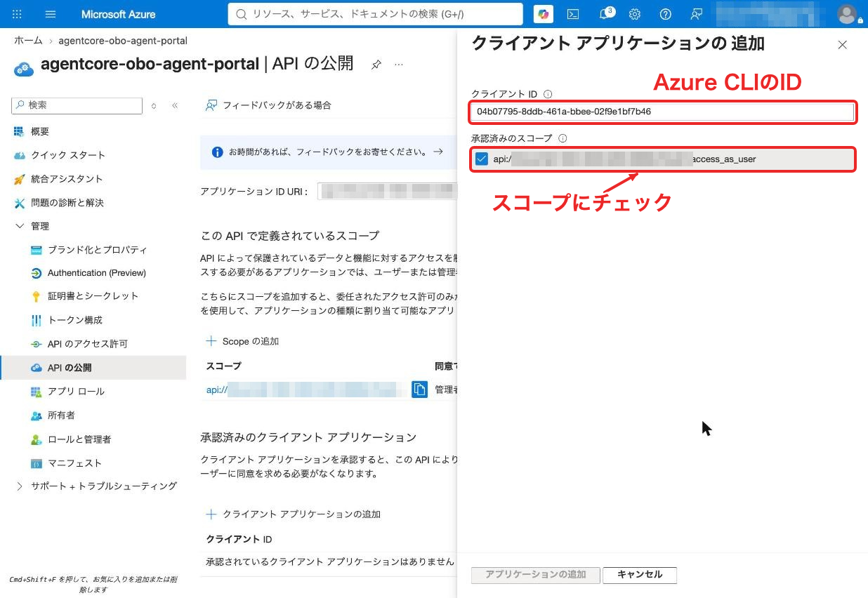868x598 pixels.
Task: Click フィードバックがある場合 button
Action: coord(268,105)
